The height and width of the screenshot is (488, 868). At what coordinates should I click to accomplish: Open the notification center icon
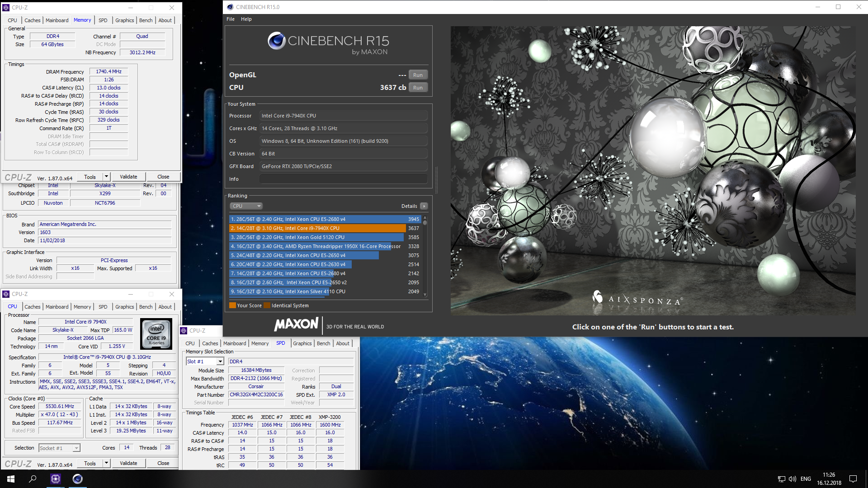coord(853,479)
